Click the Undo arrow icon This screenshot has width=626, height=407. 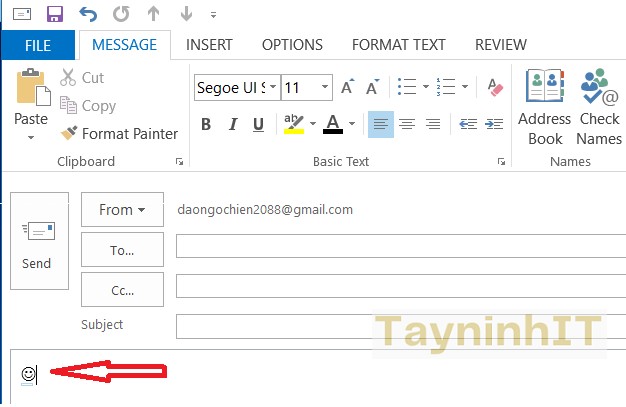(x=88, y=14)
